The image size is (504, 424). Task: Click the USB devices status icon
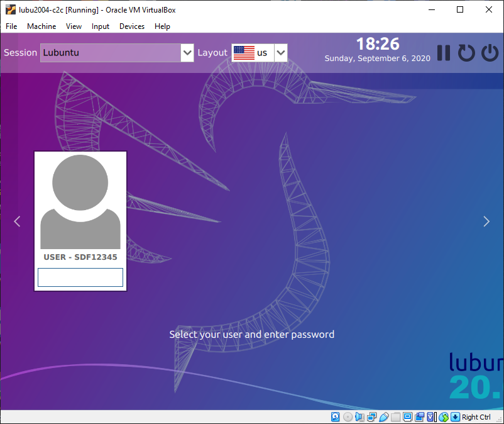(x=383, y=417)
